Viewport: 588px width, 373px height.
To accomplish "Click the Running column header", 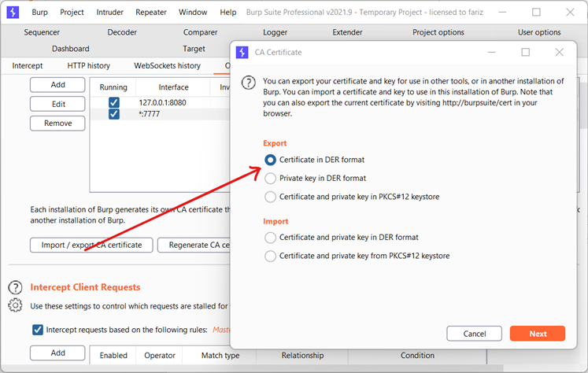I will (x=113, y=87).
